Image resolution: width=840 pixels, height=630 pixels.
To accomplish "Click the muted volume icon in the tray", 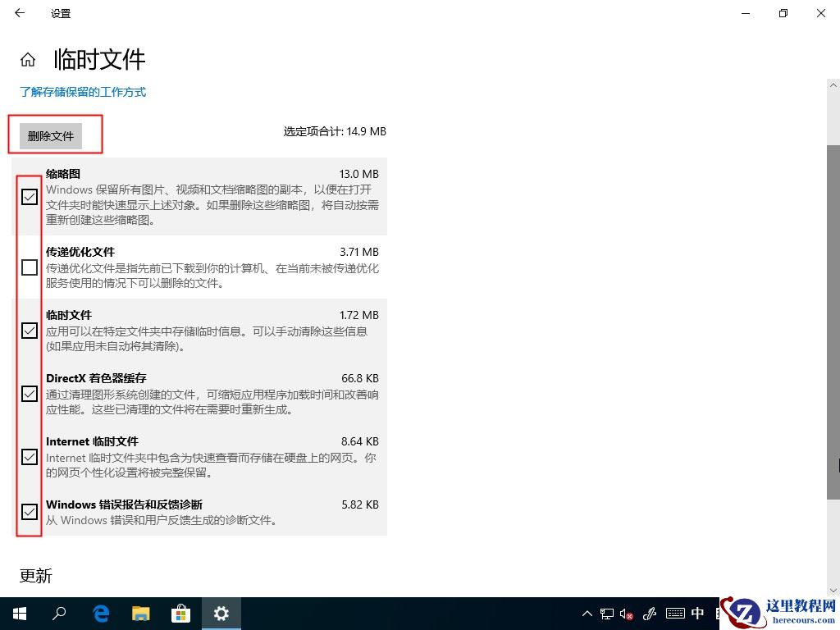I will click(x=628, y=613).
